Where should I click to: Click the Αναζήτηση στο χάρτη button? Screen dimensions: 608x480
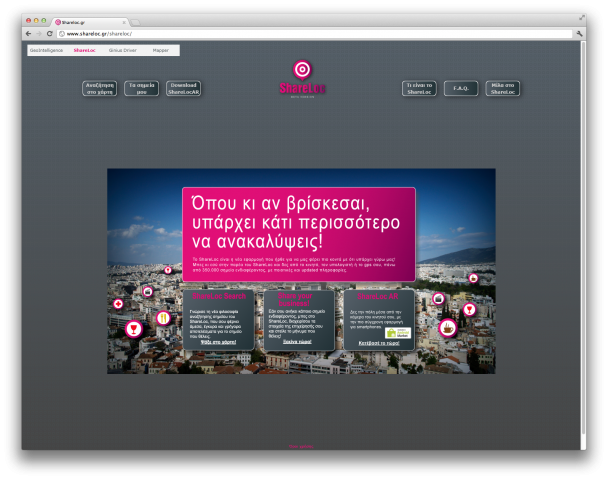[x=100, y=88]
